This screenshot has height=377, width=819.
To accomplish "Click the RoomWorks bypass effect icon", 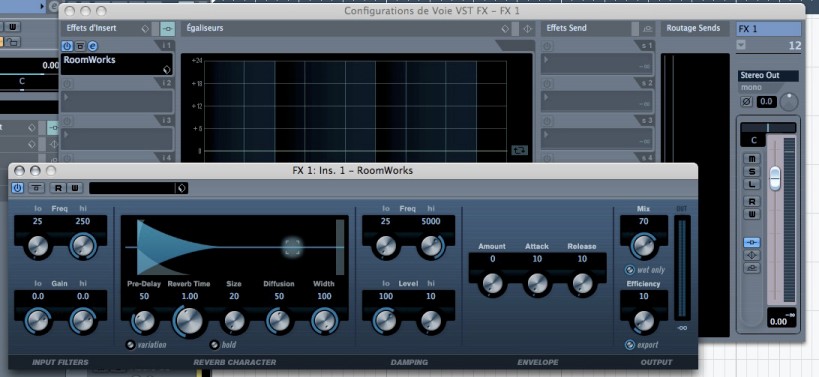I will point(36,188).
